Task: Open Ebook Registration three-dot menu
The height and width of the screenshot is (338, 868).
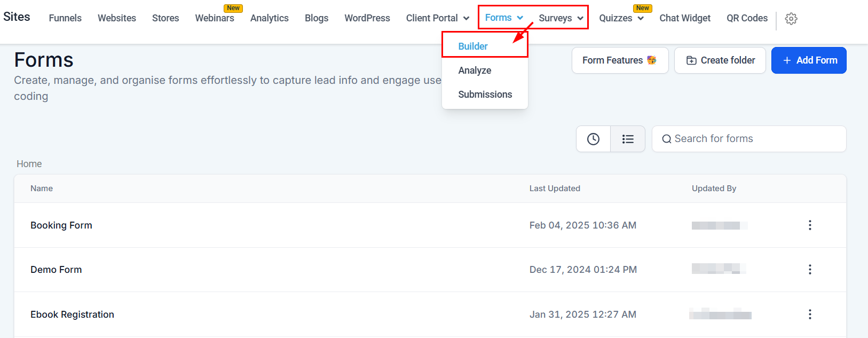Action: (810, 315)
